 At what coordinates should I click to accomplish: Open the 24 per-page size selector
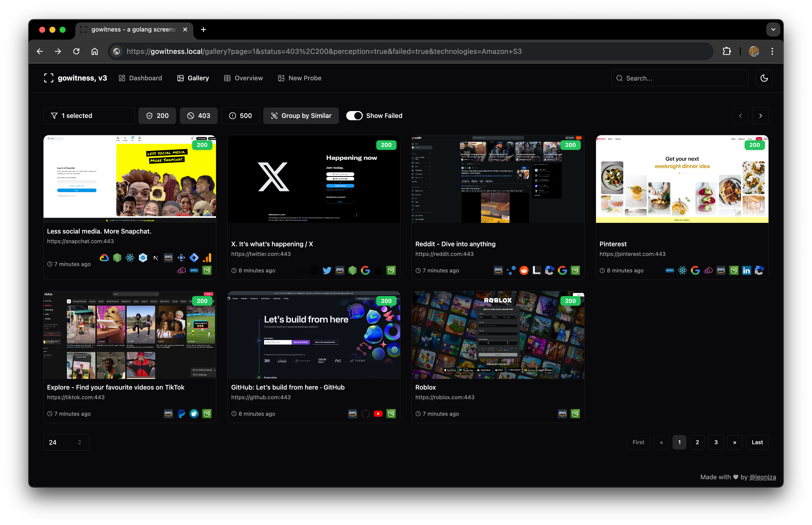[66, 442]
